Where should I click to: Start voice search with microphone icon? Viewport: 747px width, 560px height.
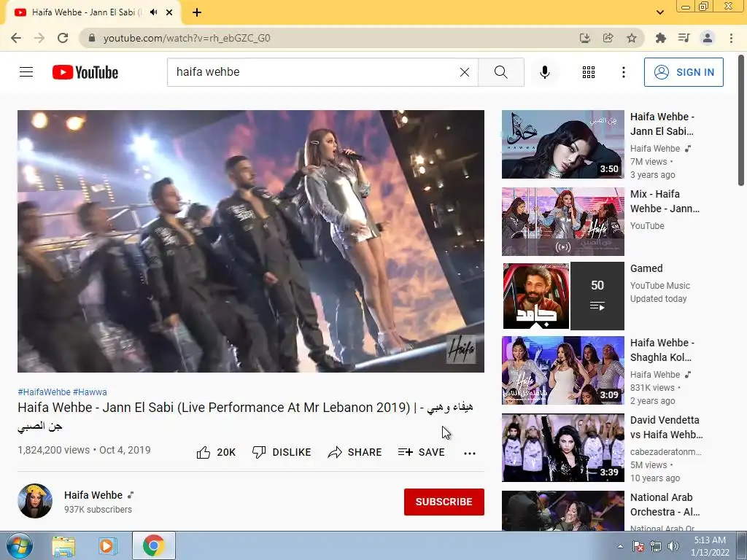[544, 72]
